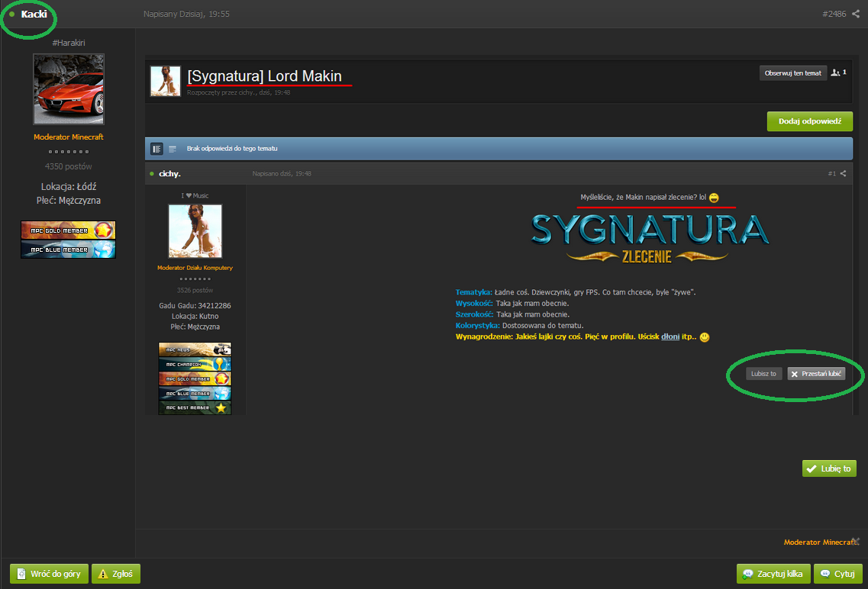
Task: Click the 'Gadu Gadu: 34212286' text
Action: [195, 305]
